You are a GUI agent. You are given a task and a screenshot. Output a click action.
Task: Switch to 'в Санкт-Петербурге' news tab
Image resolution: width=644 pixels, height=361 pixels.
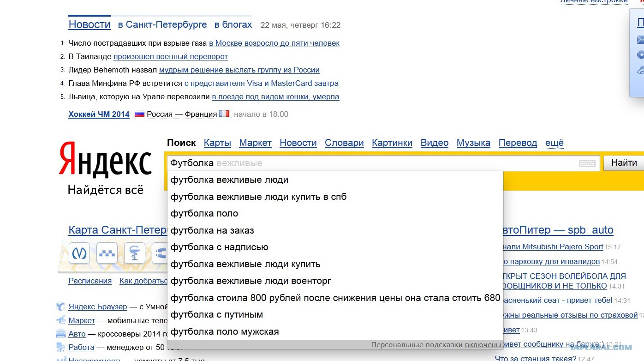(162, 24)
